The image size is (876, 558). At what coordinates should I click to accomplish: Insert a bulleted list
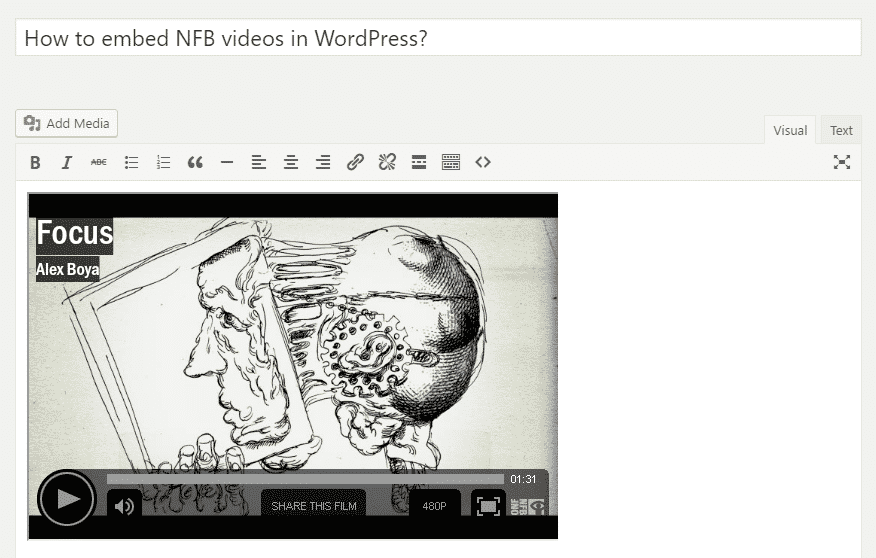(x=131, y=163)
